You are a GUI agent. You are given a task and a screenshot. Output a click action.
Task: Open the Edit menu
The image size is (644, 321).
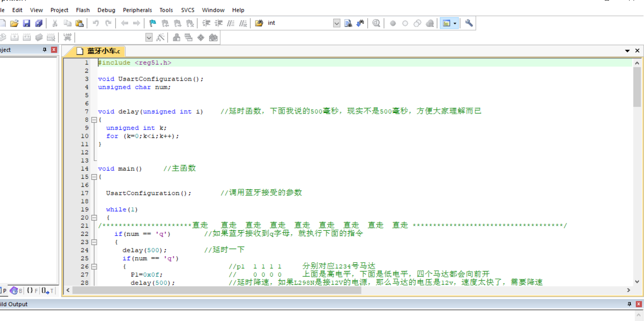pyautogui.click(x=17, y=10)
